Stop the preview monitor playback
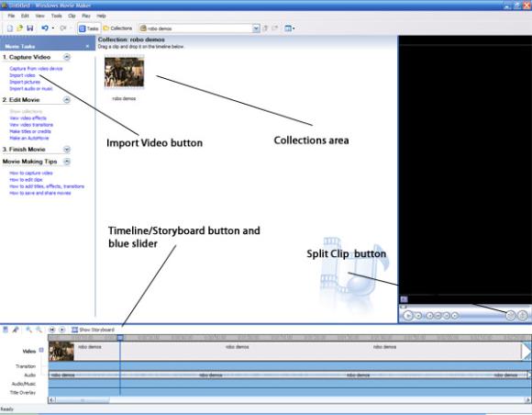This screenshot has width=532, height=415. (x=418, y=316)
